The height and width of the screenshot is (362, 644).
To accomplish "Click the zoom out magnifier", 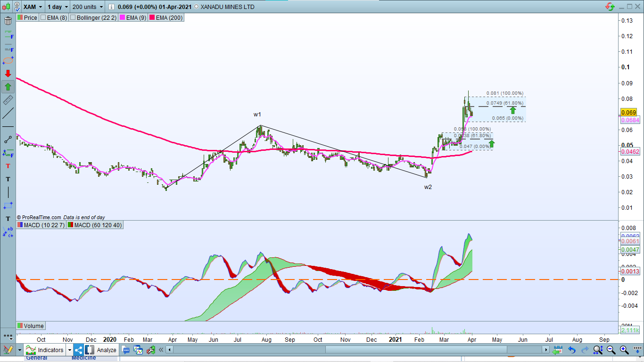I will tap(611, 350).
